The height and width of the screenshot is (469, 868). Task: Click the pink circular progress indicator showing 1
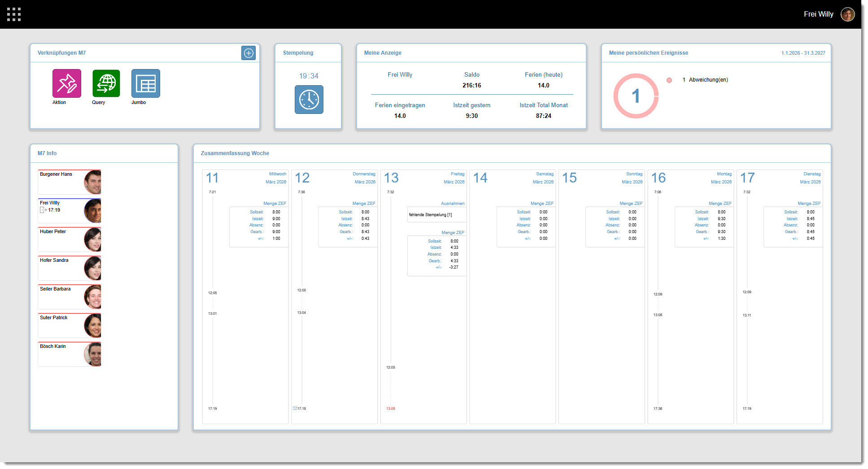point(636,96)
